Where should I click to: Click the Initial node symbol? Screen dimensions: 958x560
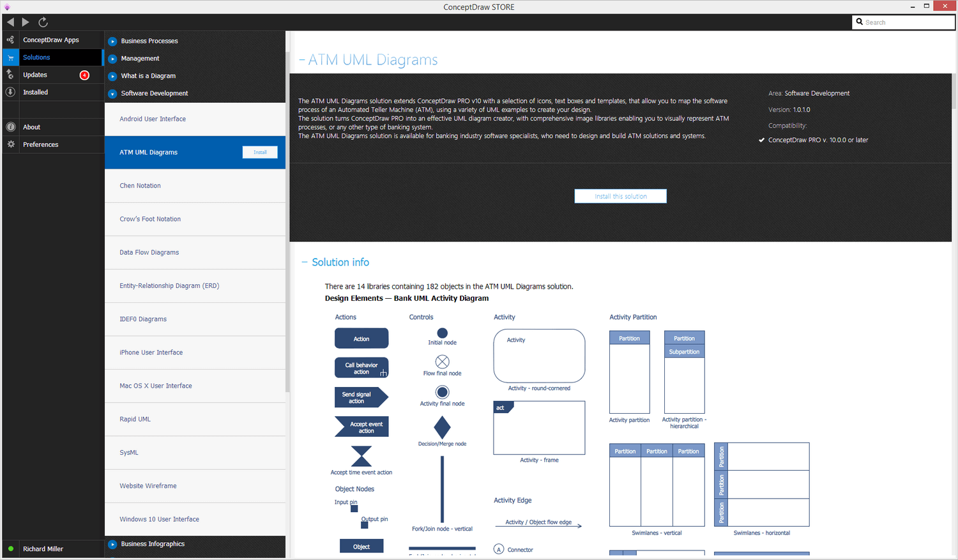click(442, 333)
